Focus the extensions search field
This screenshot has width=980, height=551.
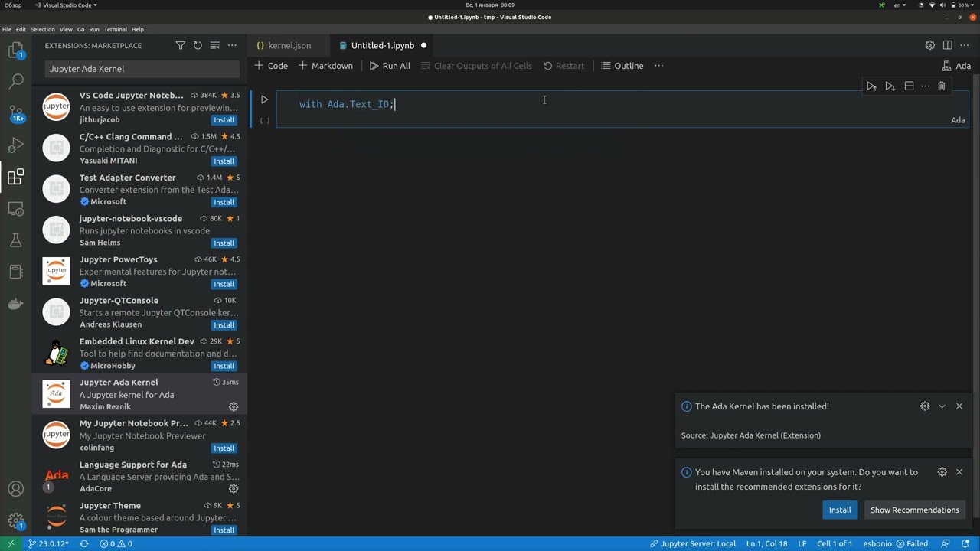pos(142,69)
